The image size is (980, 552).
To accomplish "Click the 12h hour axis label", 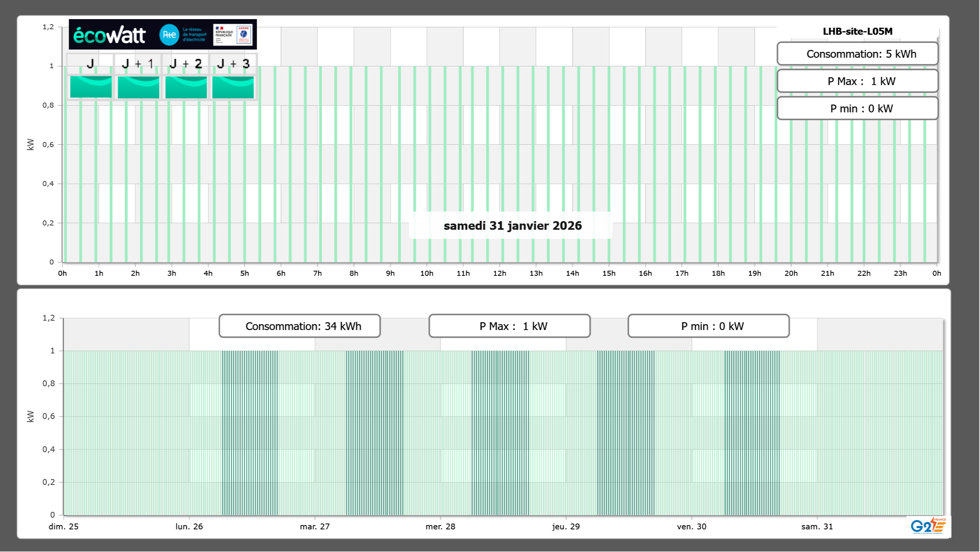I will coord(499,273).
